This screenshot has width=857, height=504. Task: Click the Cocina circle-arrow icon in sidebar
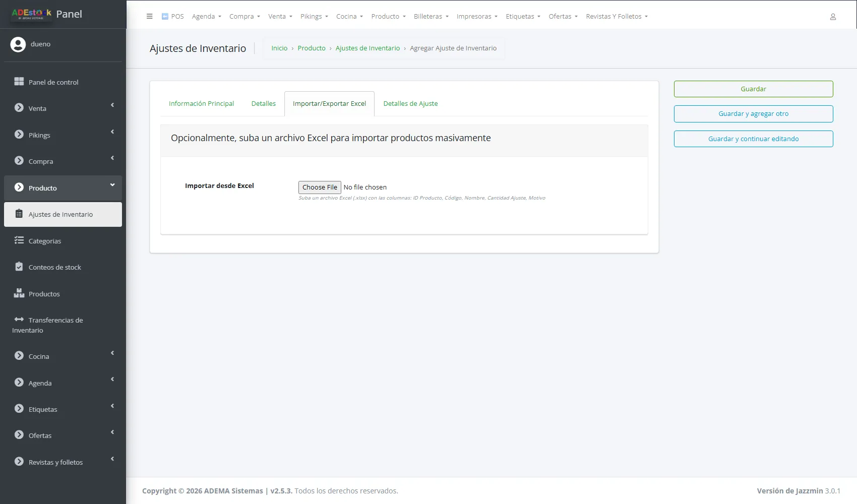tap(19, 356)
